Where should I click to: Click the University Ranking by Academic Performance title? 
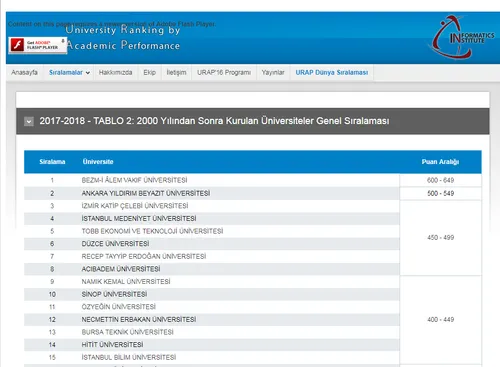tap(123, 37)
